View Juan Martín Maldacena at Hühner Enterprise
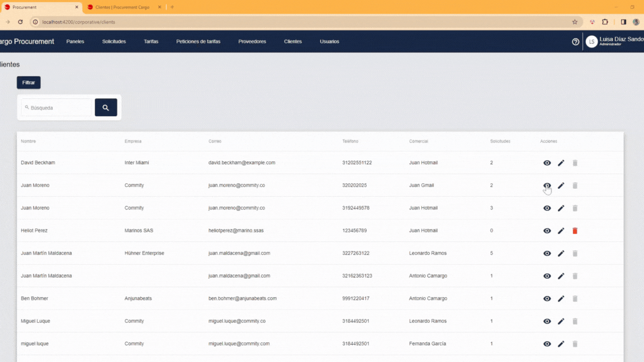The image size is (644, 362). point(547,254)
